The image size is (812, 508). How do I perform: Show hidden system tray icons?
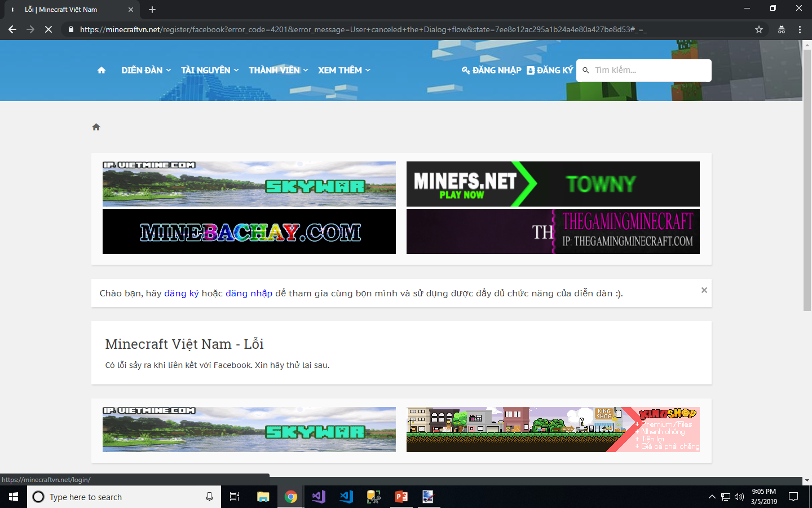(712, 497)
